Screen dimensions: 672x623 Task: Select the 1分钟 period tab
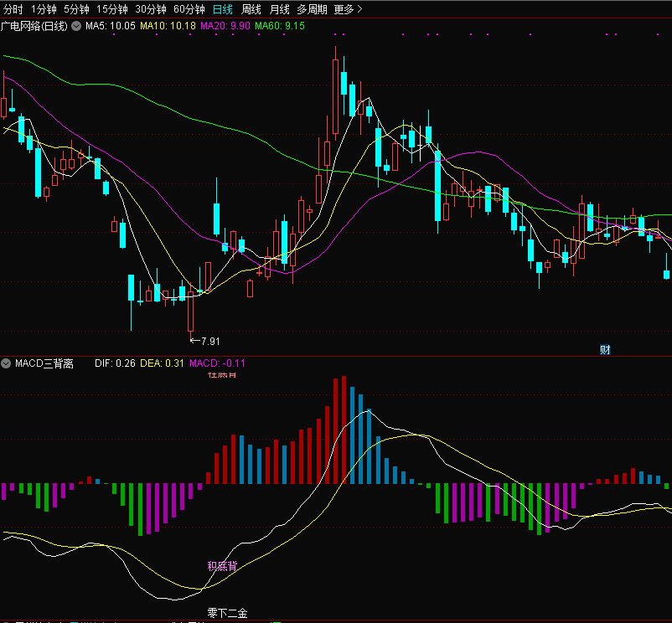click(44, 9)
